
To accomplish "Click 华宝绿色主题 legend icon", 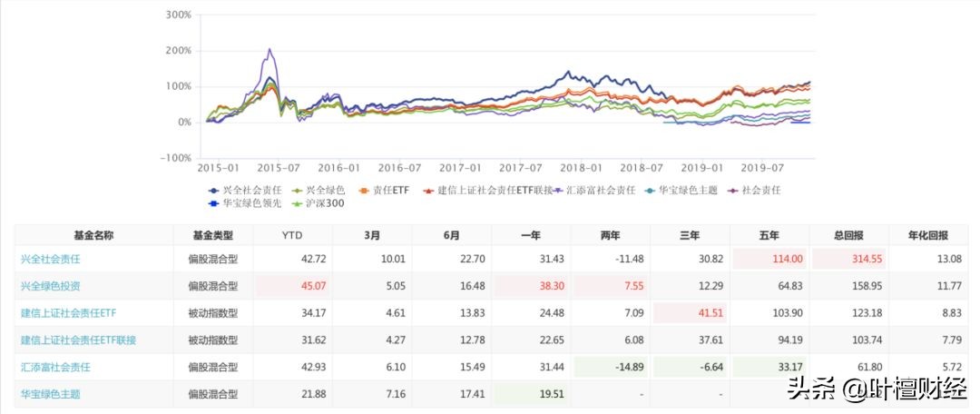I will pos(649,190).
